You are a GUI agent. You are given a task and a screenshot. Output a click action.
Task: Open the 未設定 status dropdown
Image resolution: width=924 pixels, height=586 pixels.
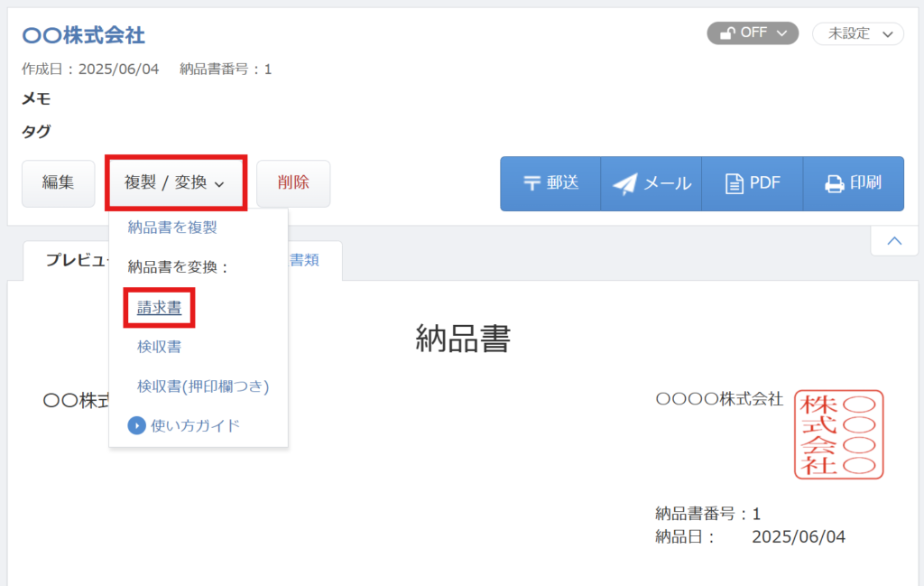pos(858,33)
